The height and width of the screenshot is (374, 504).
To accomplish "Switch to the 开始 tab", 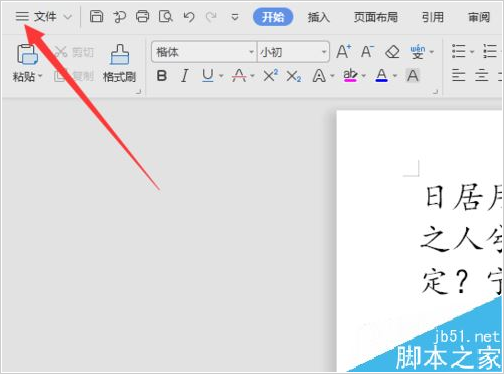I will pyautogui.click(x=273, y=17).
